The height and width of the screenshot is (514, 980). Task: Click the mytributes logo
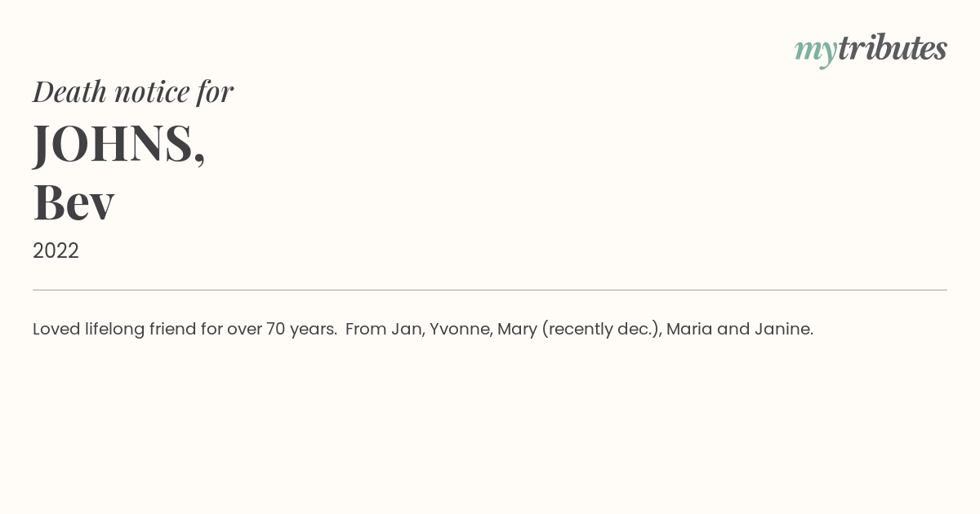(x=871, y=50)
